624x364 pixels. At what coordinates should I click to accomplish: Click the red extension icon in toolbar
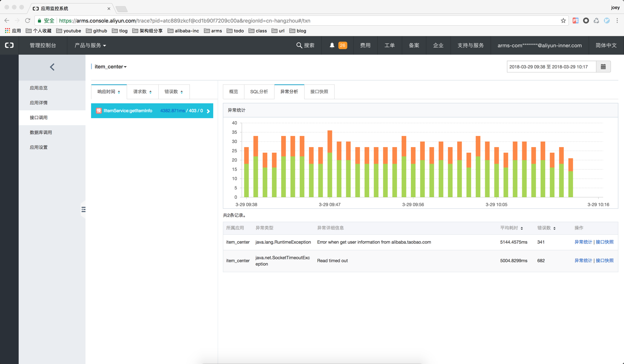pos(575,21)
